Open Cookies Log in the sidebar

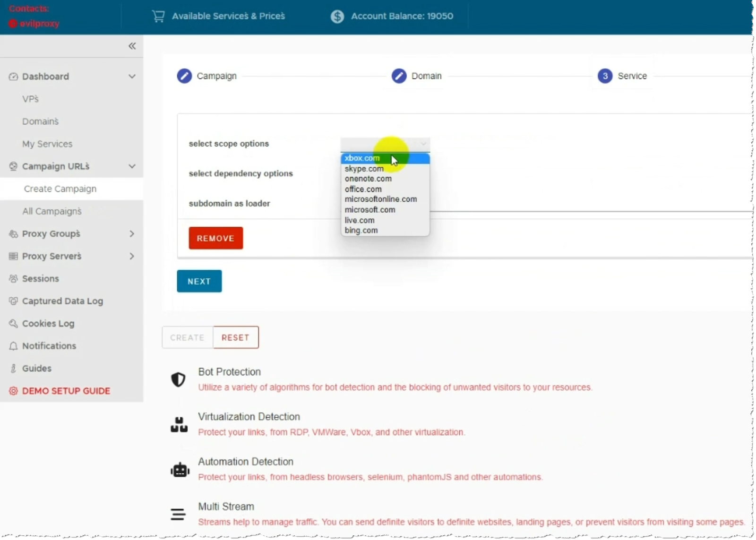(72, 324)
